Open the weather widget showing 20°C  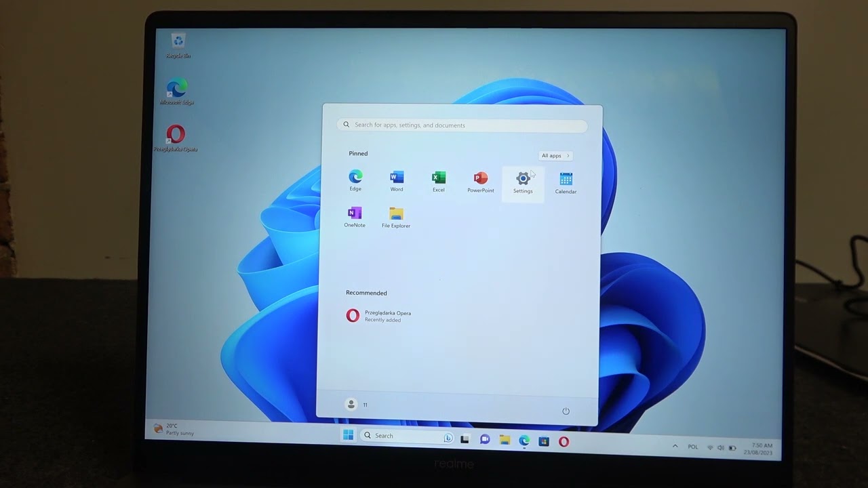click(174, 429)
